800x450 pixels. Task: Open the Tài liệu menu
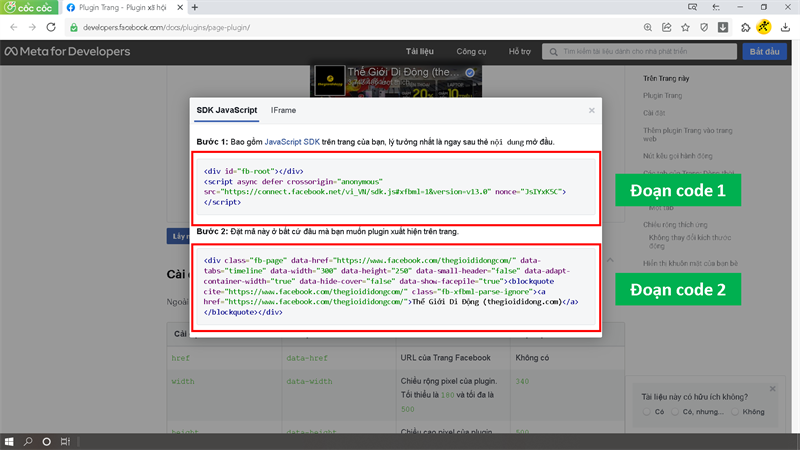(420, 52)
